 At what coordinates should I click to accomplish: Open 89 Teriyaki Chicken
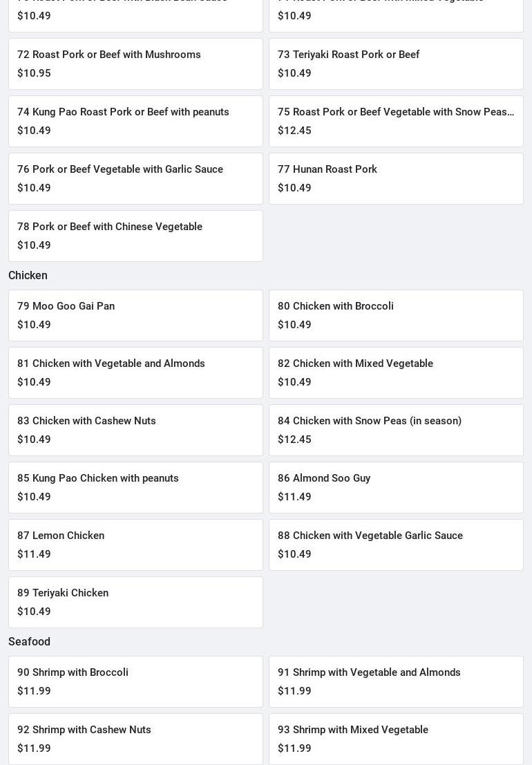pos(135,602)
